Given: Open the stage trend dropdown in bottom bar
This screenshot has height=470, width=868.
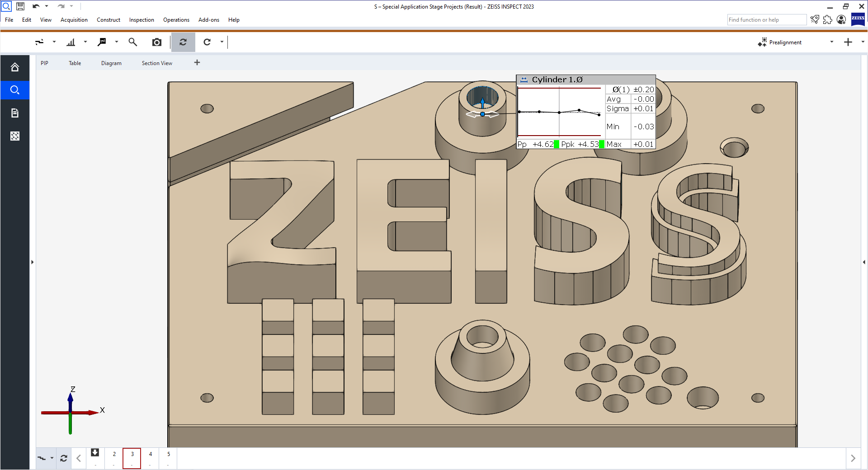Looking at the screenshot, I should [x=52, y=458].
